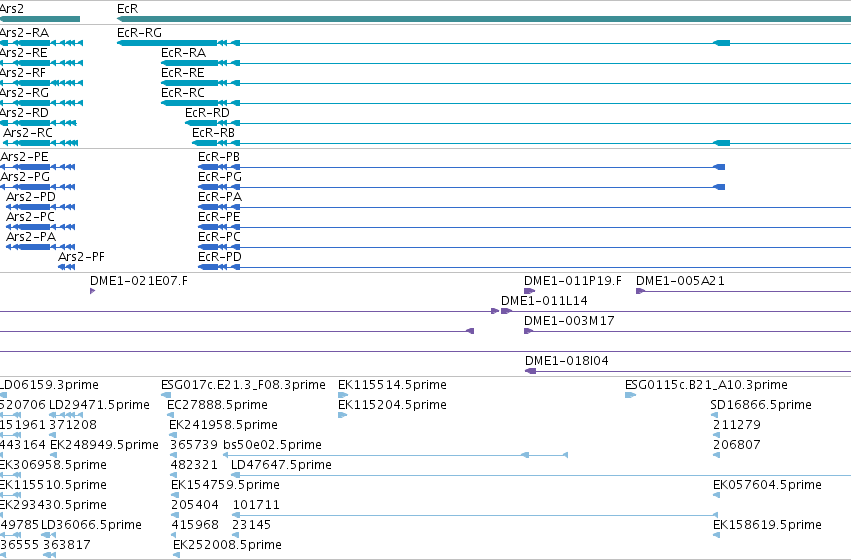
Task: Click the EK293430.5prime EST label
Action: pyautogui.click(x=53, y=506)
